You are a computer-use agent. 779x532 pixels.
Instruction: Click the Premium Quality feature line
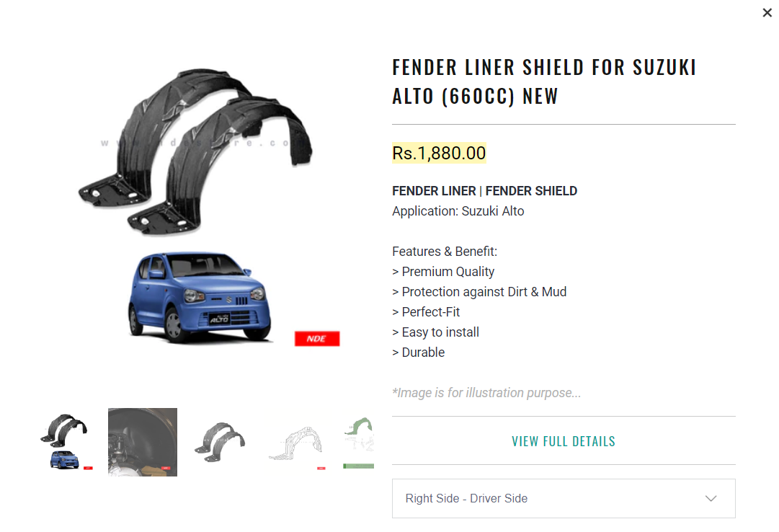(x=443, y=272)
